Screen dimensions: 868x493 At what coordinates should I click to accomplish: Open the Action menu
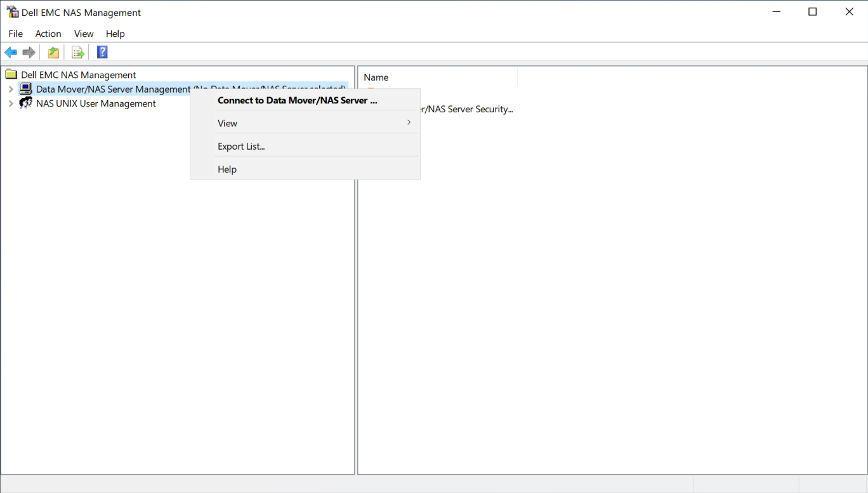point(48,34)
